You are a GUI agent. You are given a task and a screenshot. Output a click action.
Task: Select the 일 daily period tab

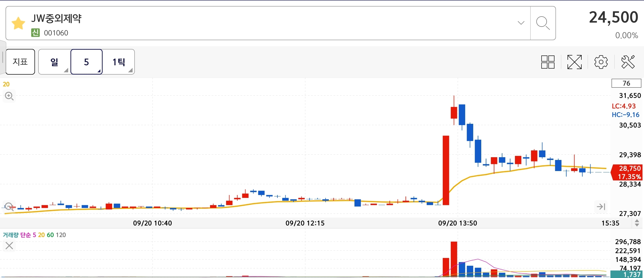pyautogui.click(x=55, y=62)
